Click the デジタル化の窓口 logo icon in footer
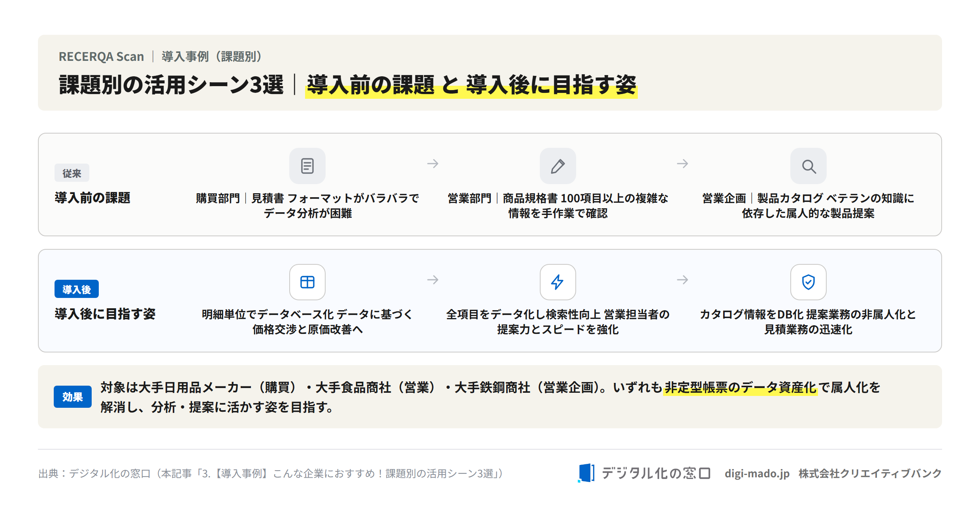The height and width of the screenshot is (520, 980). coord(586,473)
